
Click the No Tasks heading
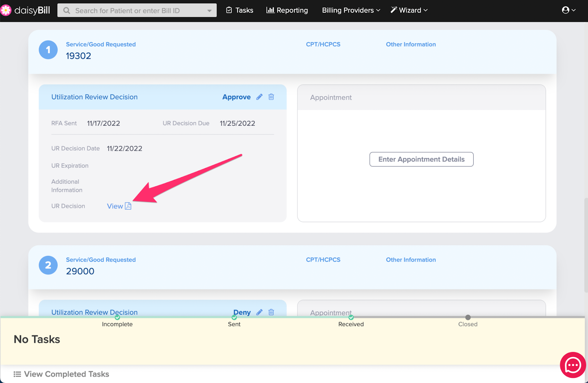(37, 339)
